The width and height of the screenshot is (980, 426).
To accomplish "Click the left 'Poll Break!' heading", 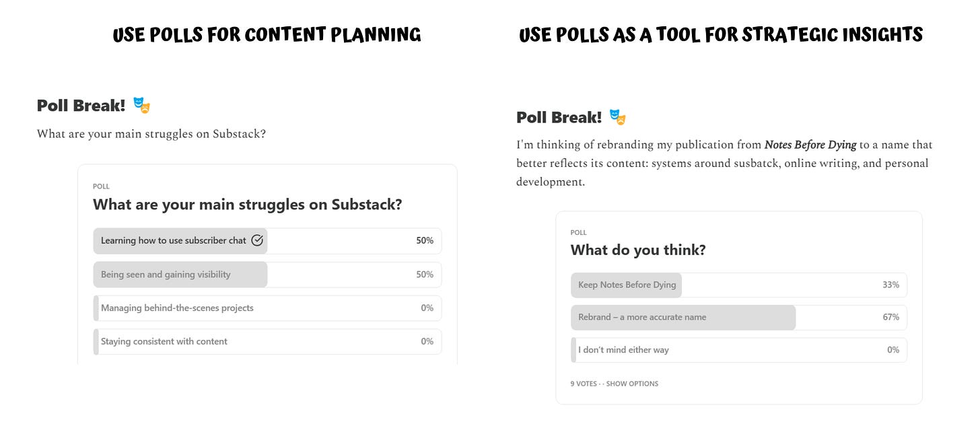I will [x=81, y=106].
